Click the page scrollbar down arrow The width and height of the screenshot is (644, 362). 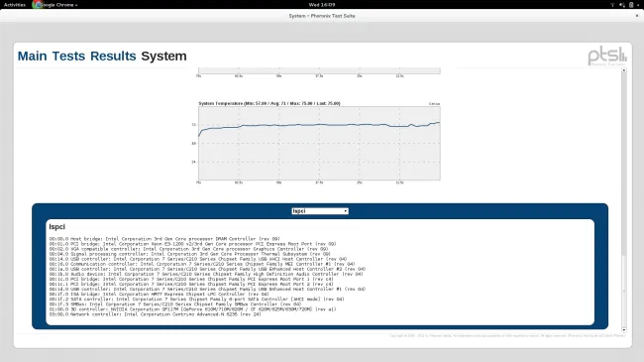tap(624, 329)
